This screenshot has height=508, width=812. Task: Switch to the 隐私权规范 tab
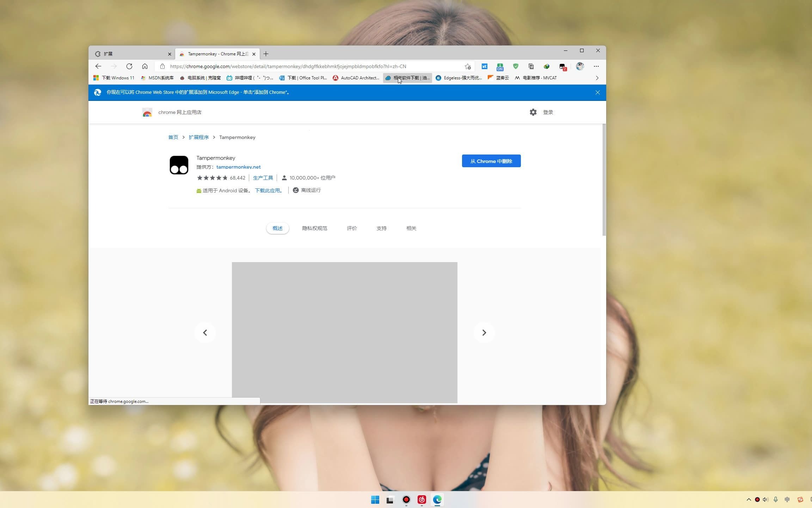pyautogui.click(x=314, y=228)
